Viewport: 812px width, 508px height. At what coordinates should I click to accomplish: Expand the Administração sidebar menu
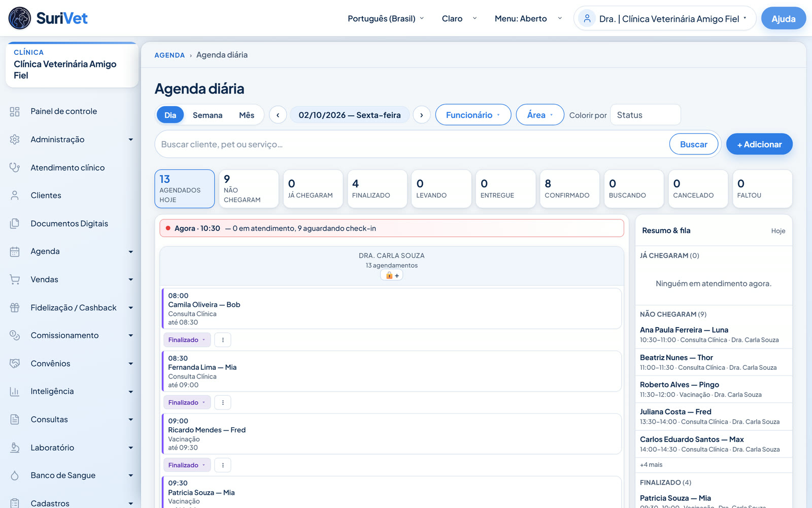72,139
